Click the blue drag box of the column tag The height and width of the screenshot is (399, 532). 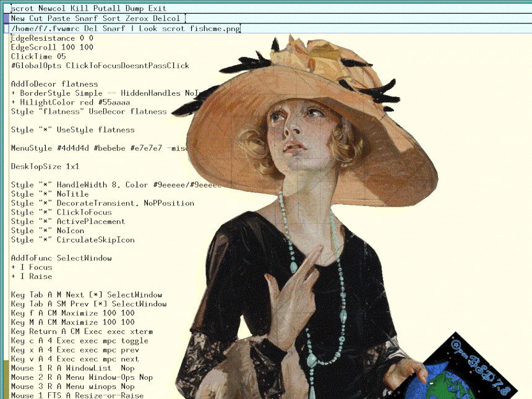pos(5,18)
